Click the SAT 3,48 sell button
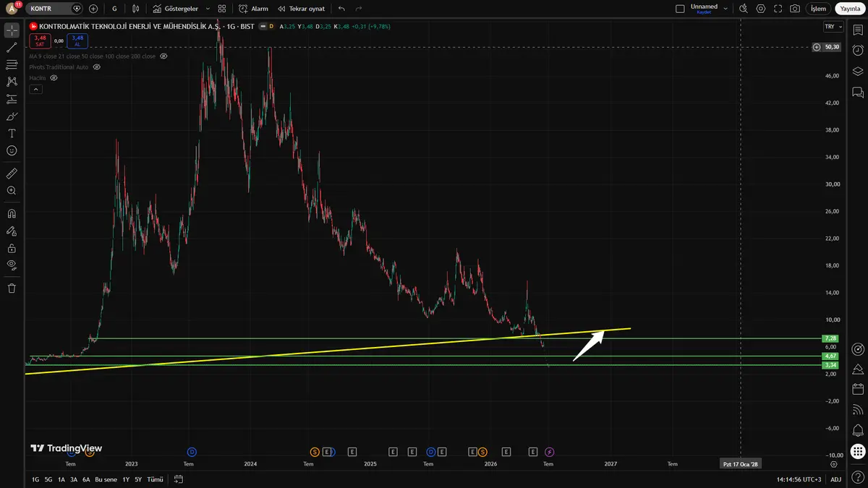 40,40
